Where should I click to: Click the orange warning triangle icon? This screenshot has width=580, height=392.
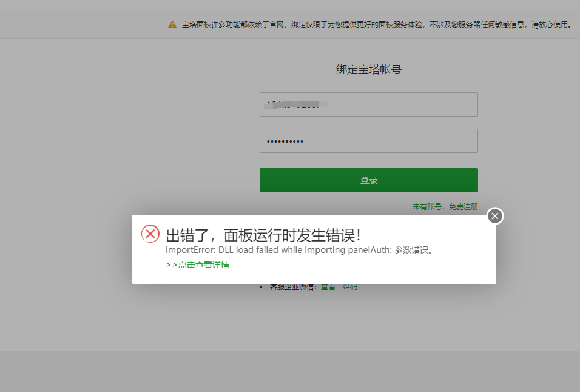[x=172, y=24]
